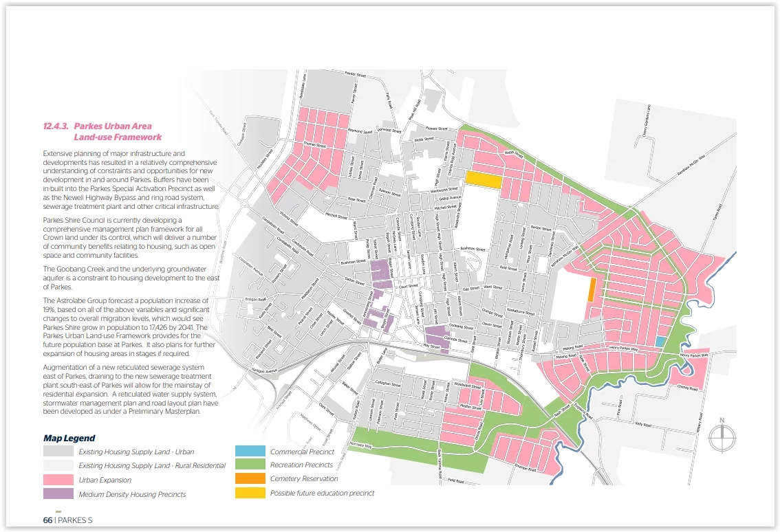Click the Cemetery Reservation orange legend swatch
The image size is (780, 532).
[250, 478]
